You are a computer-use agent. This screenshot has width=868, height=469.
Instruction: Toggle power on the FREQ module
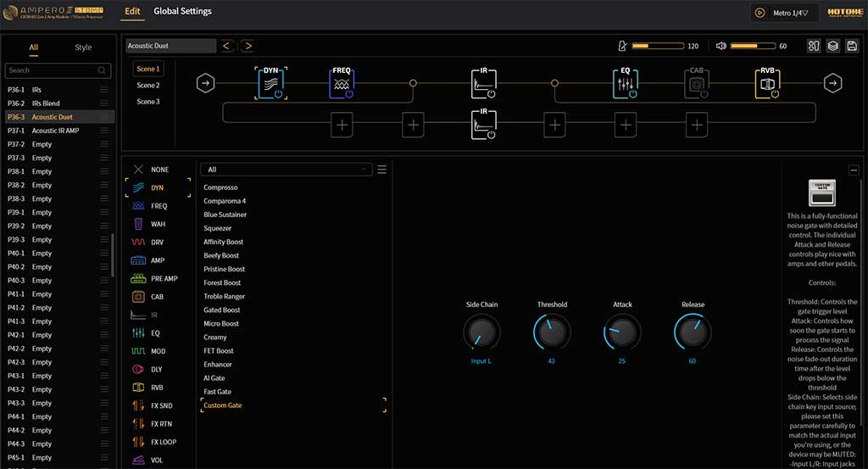coord(349,94)
